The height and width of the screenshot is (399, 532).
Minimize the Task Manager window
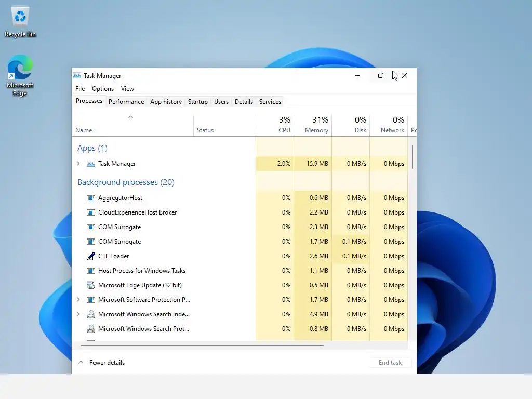pos(357,76)
